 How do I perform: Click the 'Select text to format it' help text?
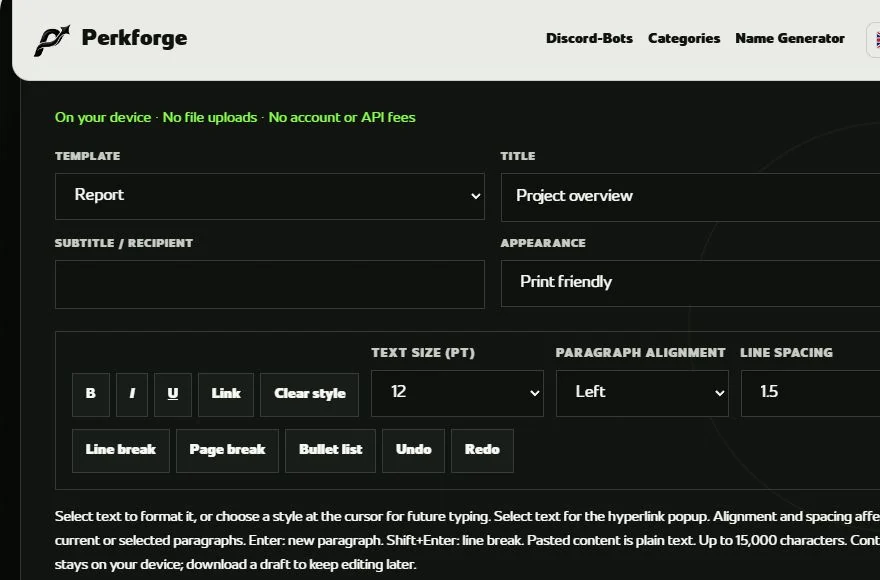(x=468, y=540)
